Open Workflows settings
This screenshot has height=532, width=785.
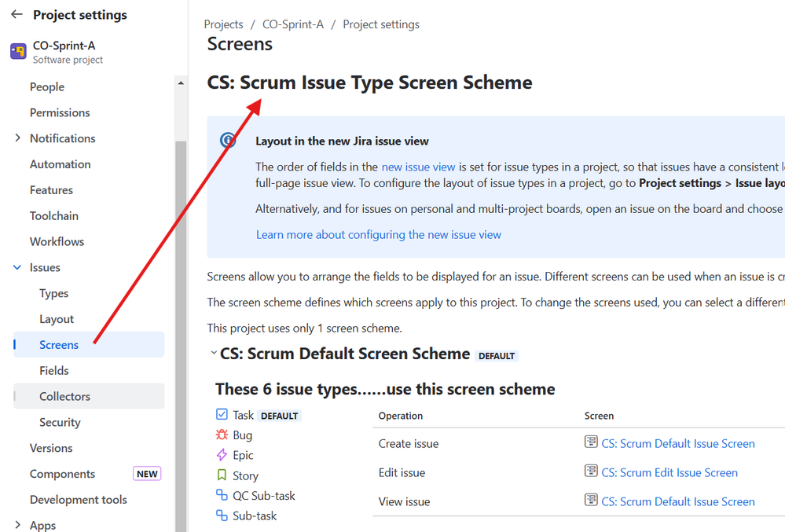(57, 242)
